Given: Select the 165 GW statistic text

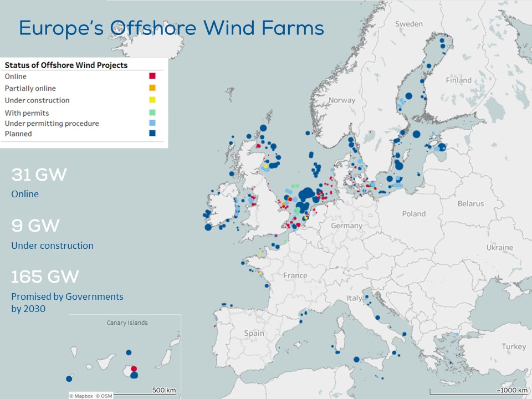Looking at the screenshot, I should point(45,276).
